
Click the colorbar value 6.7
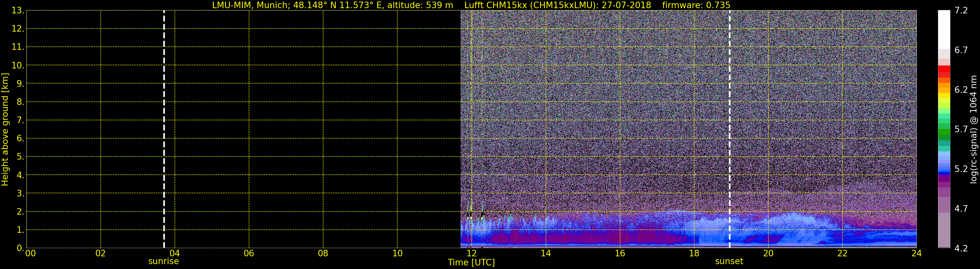pyautogui.click(x=961, y=50)
